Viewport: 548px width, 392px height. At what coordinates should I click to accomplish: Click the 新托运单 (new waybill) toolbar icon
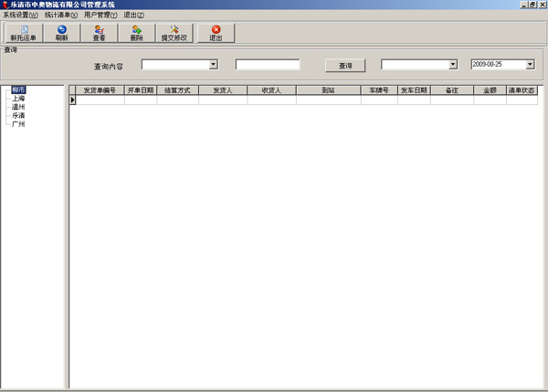point(23,30)
